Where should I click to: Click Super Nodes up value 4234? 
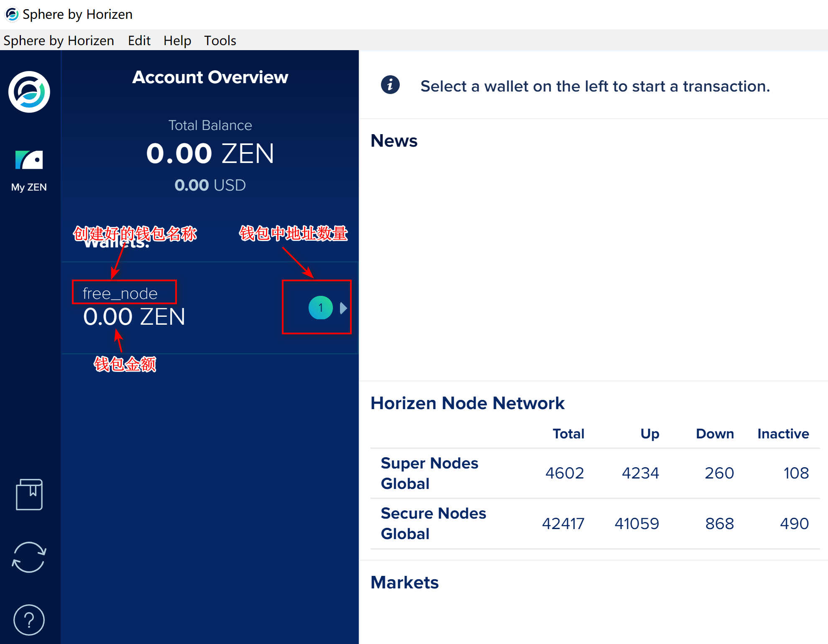click(640, 473)
